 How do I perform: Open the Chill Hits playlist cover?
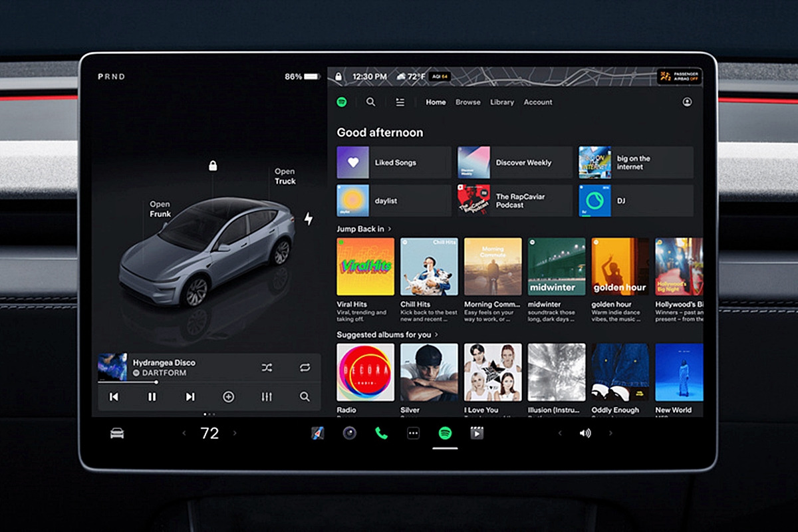pyautogui.click(x=429, y=267)
